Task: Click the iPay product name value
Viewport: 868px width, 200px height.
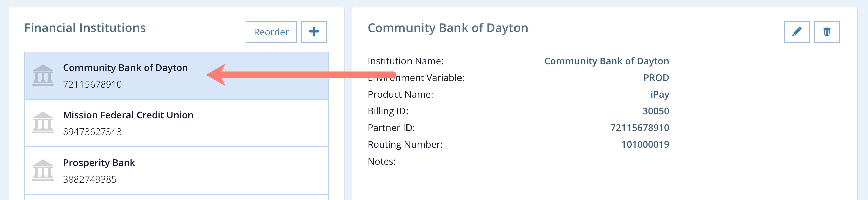Action: click(659, 94)
